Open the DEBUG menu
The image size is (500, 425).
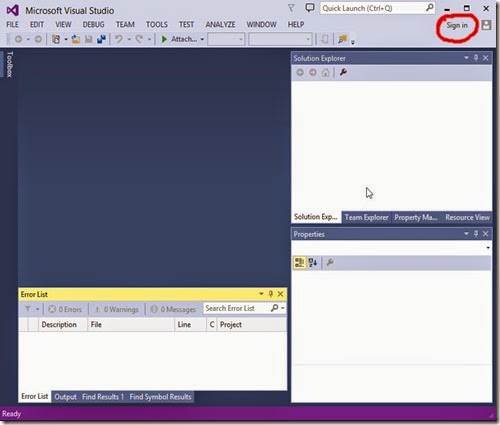93,25
